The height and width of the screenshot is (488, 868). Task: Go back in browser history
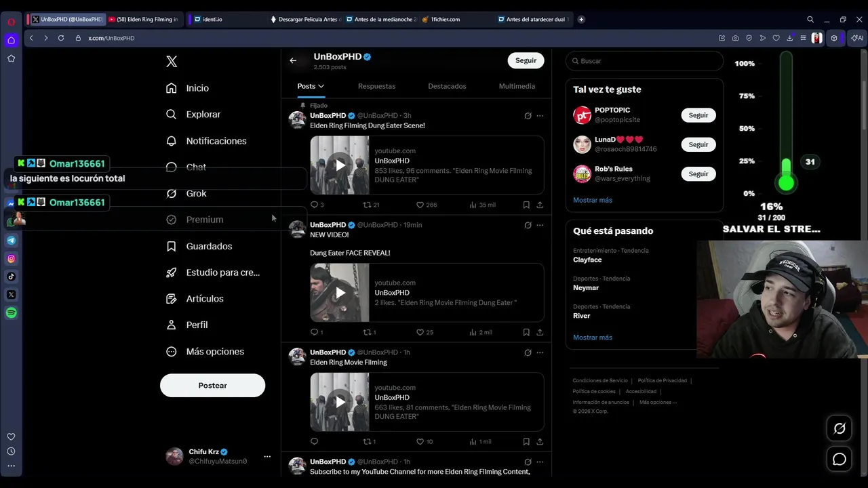(x=31, y=38)
